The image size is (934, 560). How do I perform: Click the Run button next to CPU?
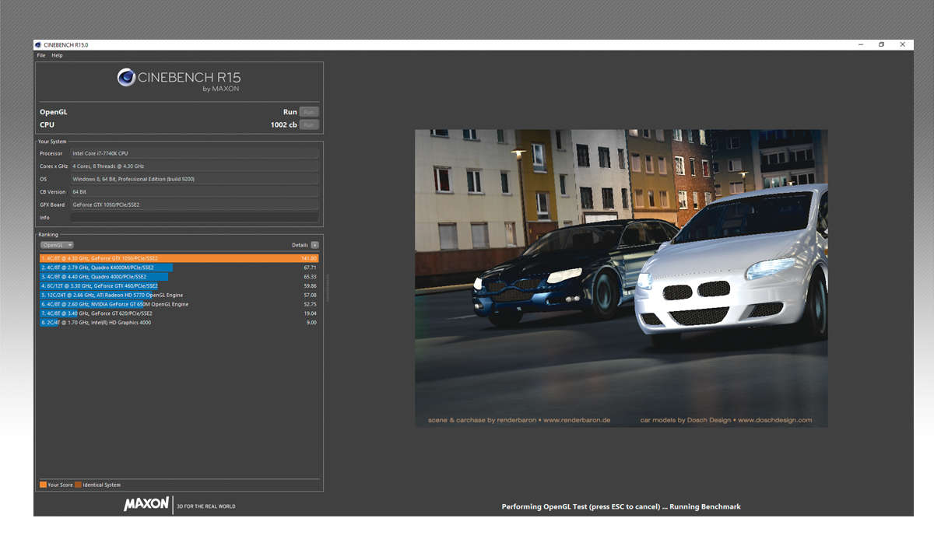(309, 124)
